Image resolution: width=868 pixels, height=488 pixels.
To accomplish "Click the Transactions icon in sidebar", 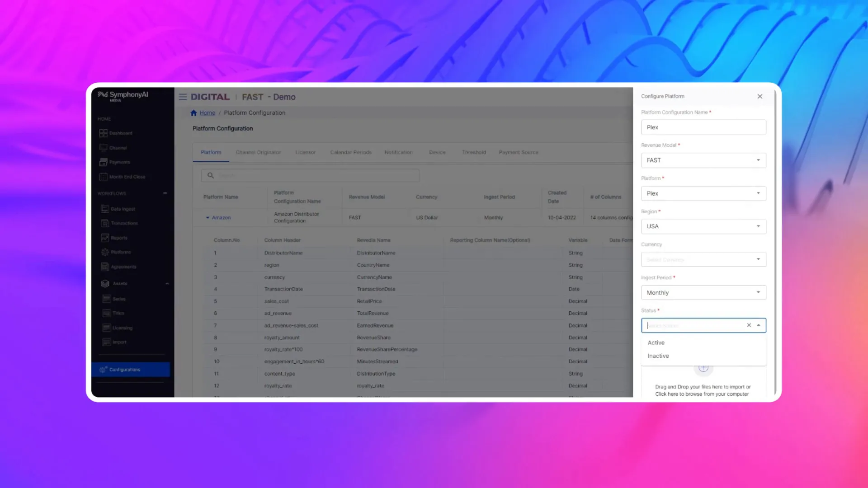I will coord(105,223).
